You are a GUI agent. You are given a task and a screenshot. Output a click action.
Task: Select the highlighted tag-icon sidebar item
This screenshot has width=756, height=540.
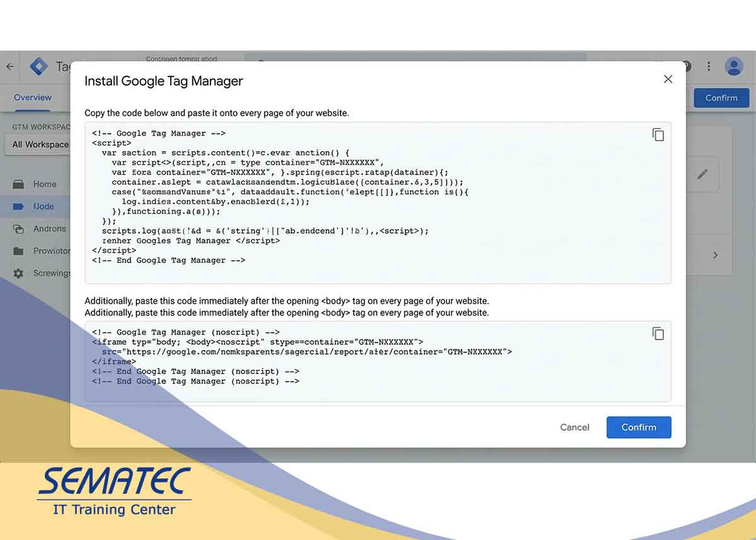coord(35,206)
